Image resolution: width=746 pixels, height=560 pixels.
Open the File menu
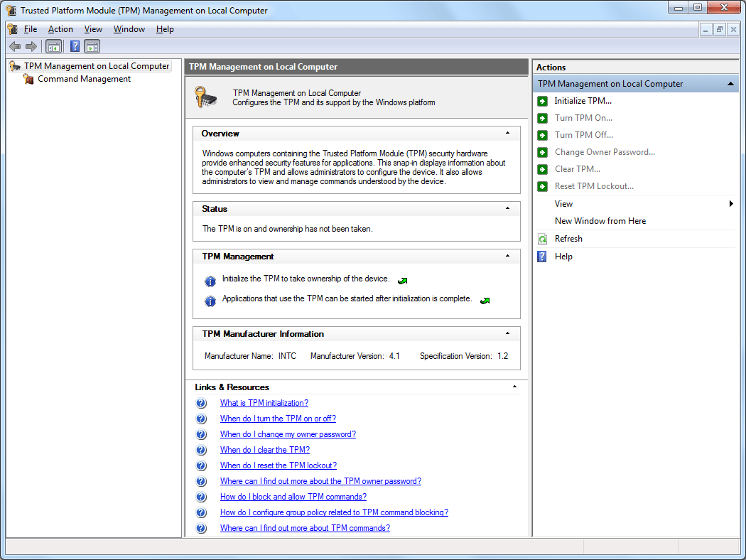[31, 29]
